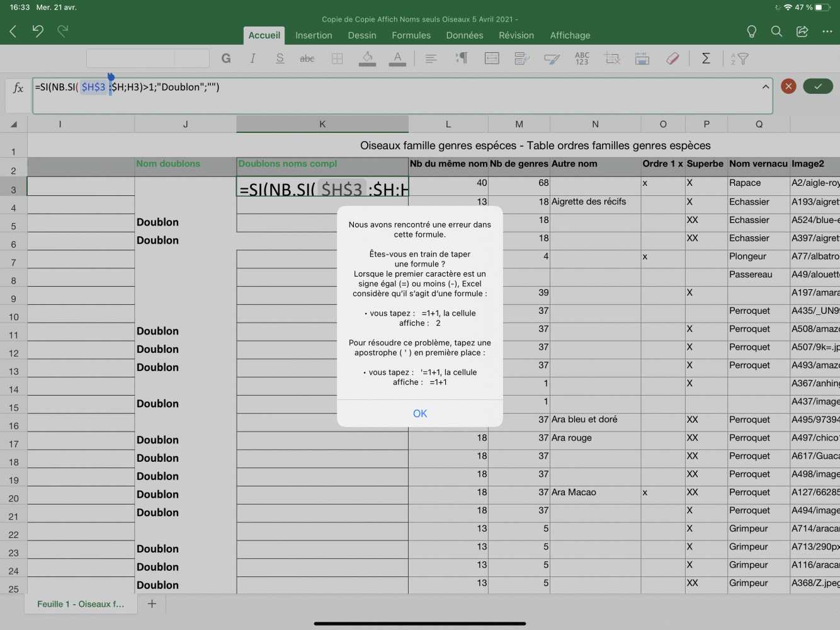840x630 pixels.
Task: Open the share icon in title bar
Action: 802,31
